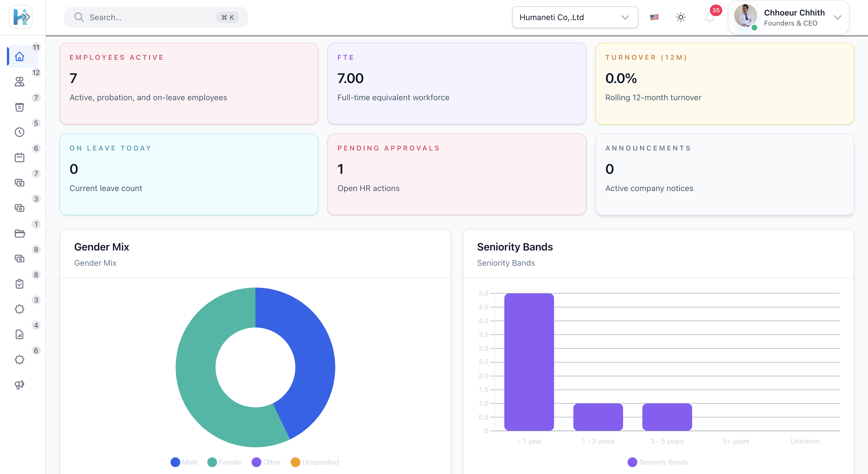Click 'Full-time equivalent workforce' text
Screen dimensions: 868x474
pos(393,97)
